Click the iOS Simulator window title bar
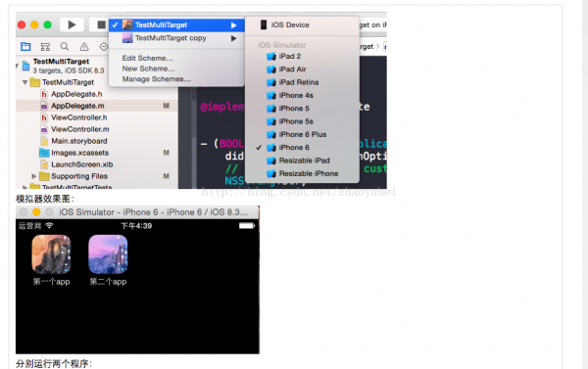The width and height of the screenshot is (588, 369). [x=137, y=212]
